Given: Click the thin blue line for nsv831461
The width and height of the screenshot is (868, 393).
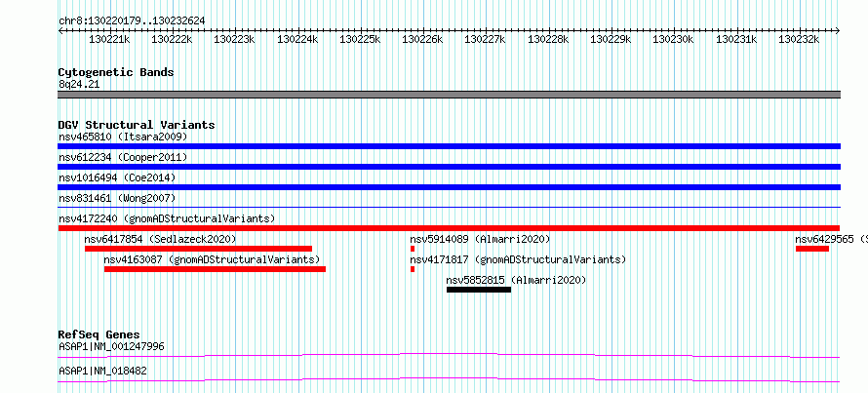Looking at the screenshot, I should pyautogui.click(x=449, y=207).
